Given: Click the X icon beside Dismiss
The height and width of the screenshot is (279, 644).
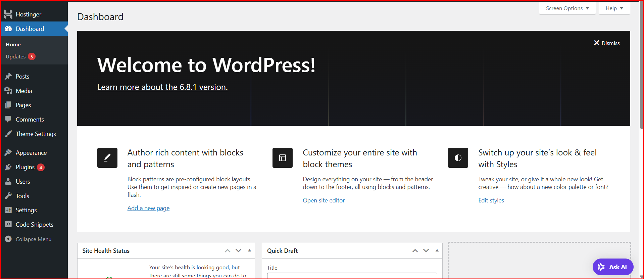Looking at the screenshot, I should [596, 43].
